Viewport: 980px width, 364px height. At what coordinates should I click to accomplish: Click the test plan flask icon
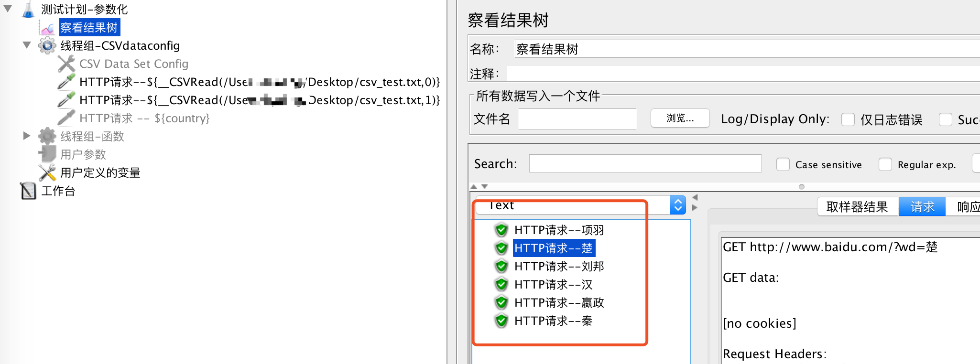(29, 9)
